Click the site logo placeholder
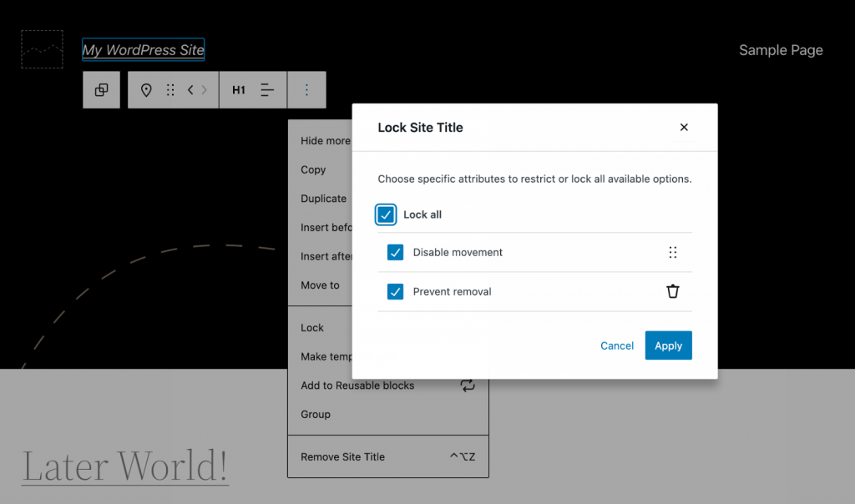This screenshot has height=504, width=855. (42, 49)
